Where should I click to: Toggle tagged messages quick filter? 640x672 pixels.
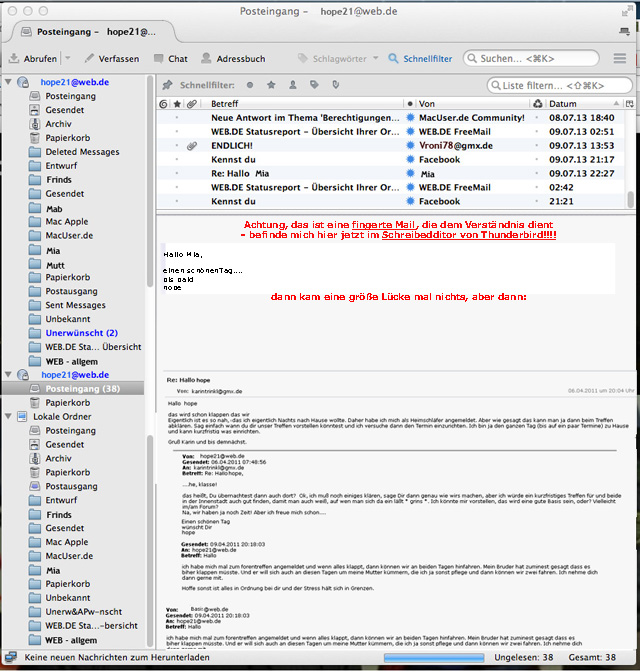tap(314, 85)
